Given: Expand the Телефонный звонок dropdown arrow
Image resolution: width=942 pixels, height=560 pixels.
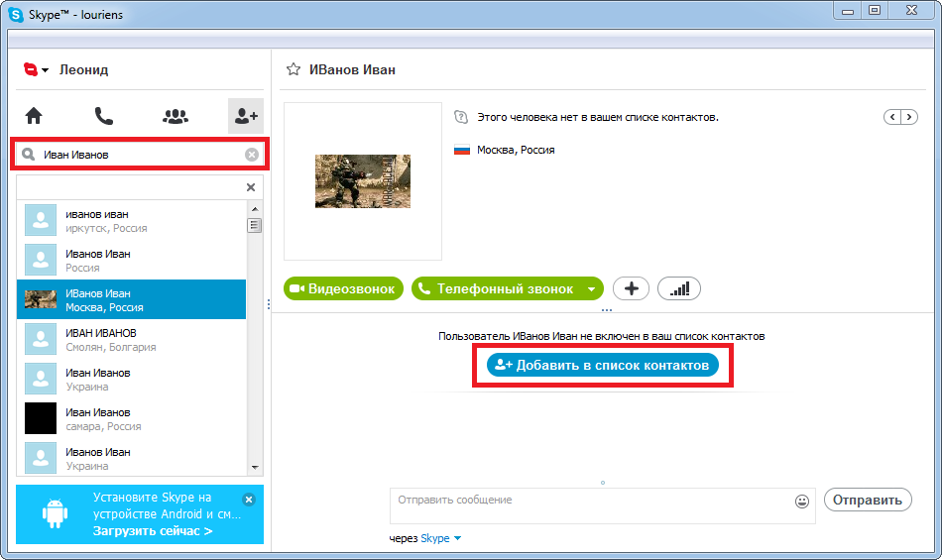Looking at the screenshot, I should click(x=592, y=289).
